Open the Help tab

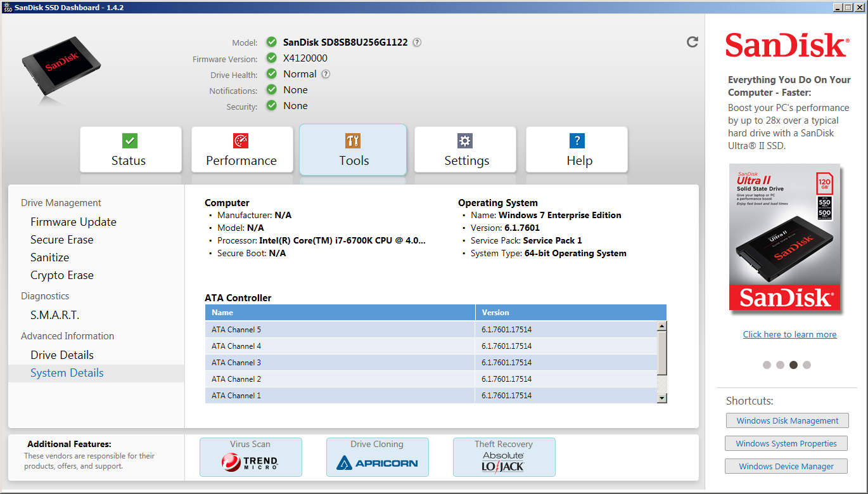pyautogui.click(x=577, y=150)
